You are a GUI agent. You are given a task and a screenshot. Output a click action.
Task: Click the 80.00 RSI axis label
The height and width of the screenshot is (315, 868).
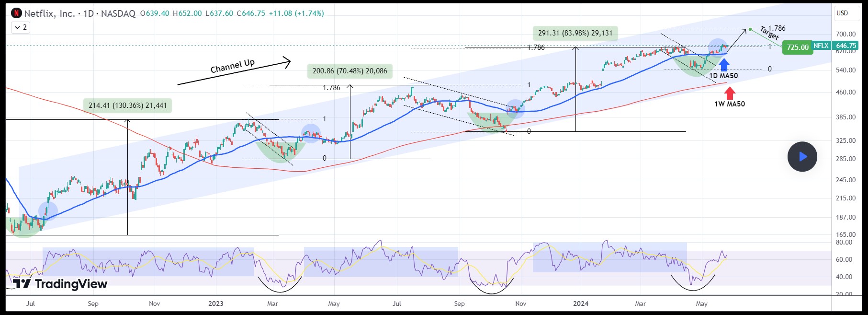click(844, 242)
